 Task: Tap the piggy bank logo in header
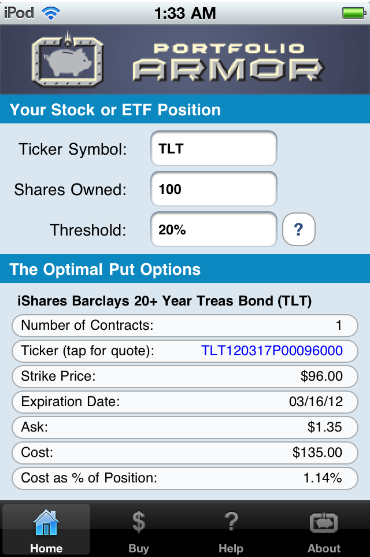[67, 60]
